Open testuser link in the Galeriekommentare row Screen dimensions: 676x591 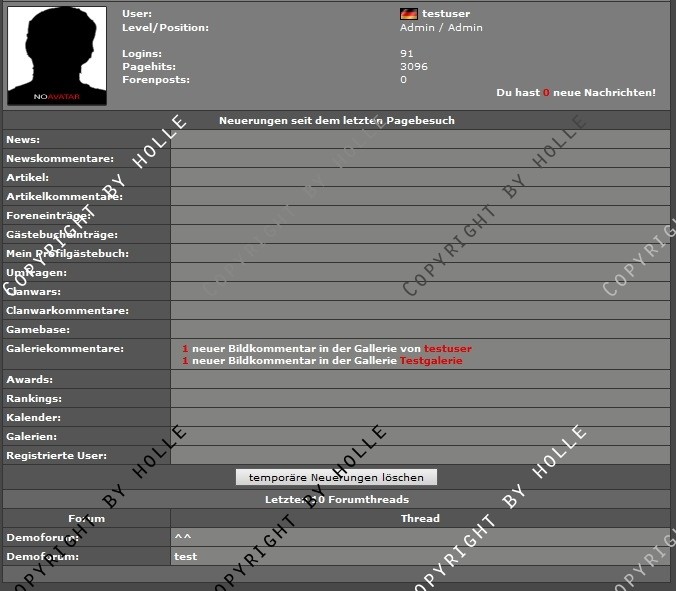click(x=447, y=348)
